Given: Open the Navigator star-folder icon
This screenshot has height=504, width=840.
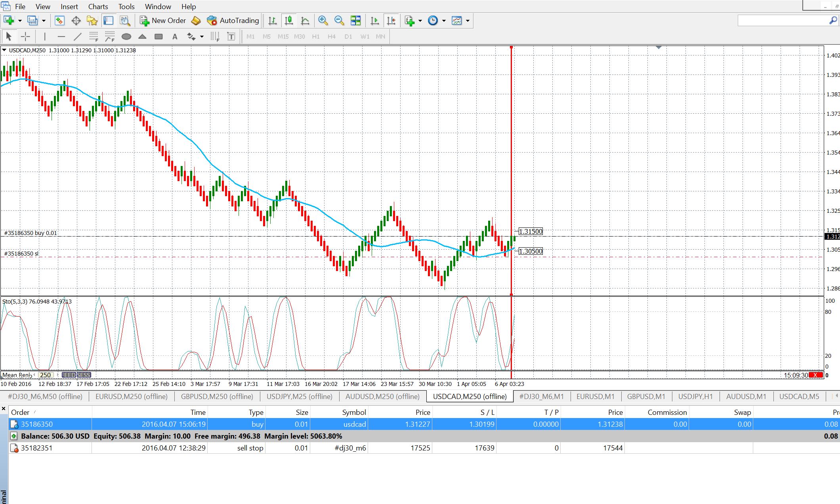Looking at the screenshot, I should 92,21.
